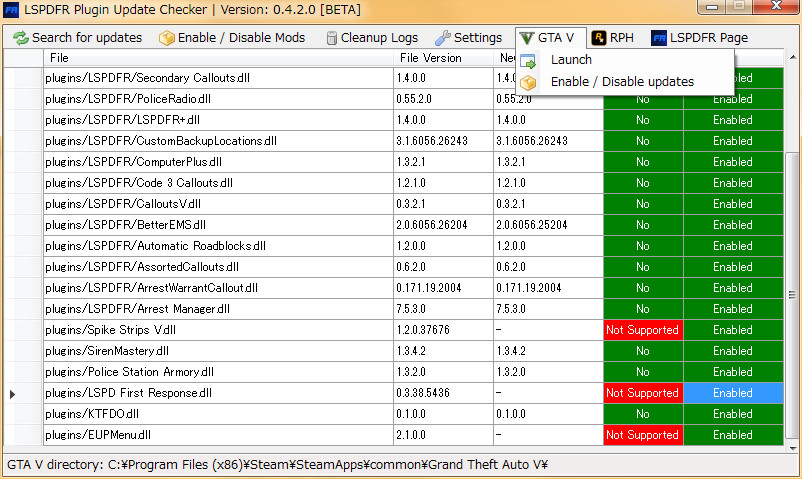The image size is (802, 479).
Task: Click the LSPDFR Page logo icon
Action: coord(659,38)
